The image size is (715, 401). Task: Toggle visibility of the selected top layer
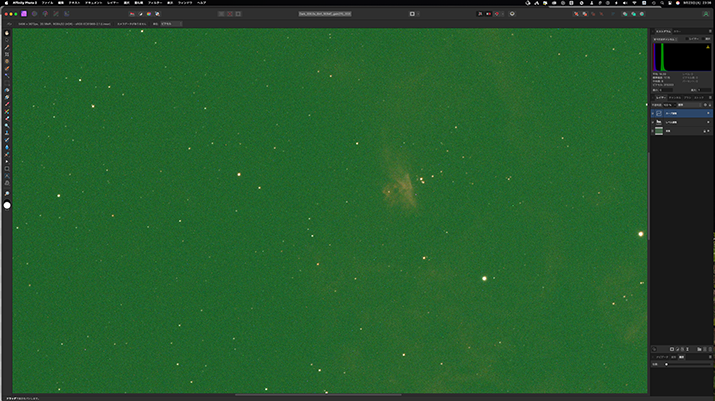click(708, 114)
